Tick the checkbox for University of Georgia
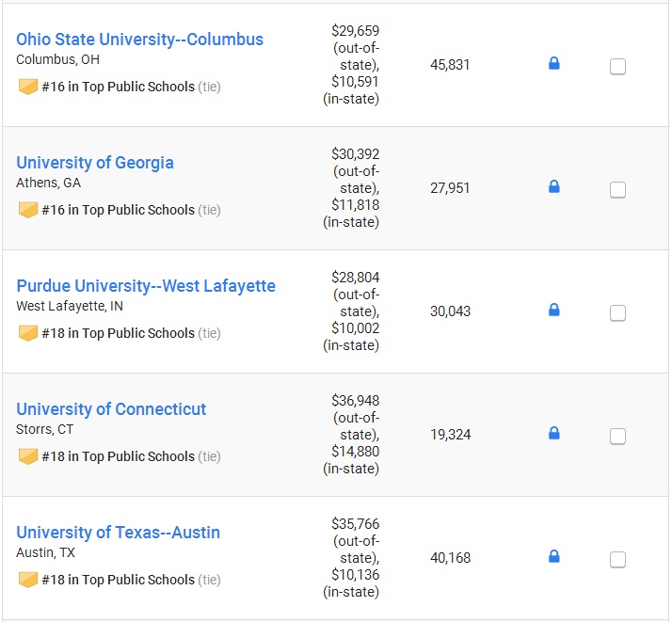This screenshot has width=672, height=622. (x=617, y=190)
